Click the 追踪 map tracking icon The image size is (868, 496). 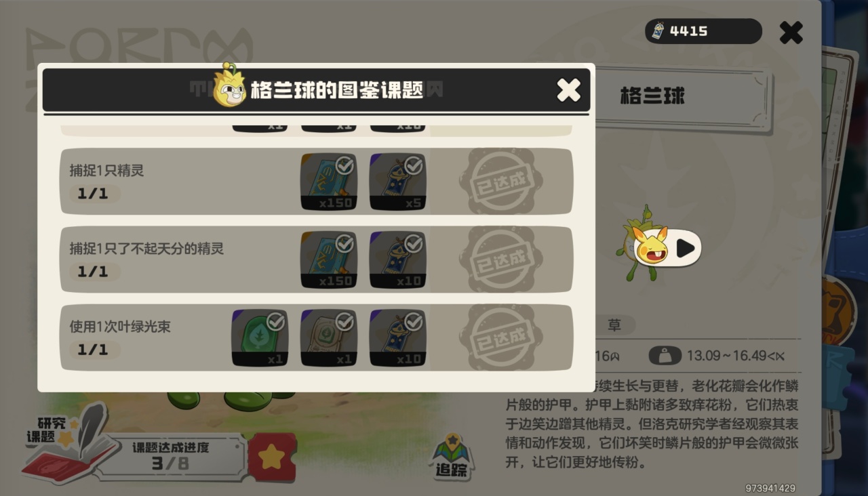click(x=452, y=457)
